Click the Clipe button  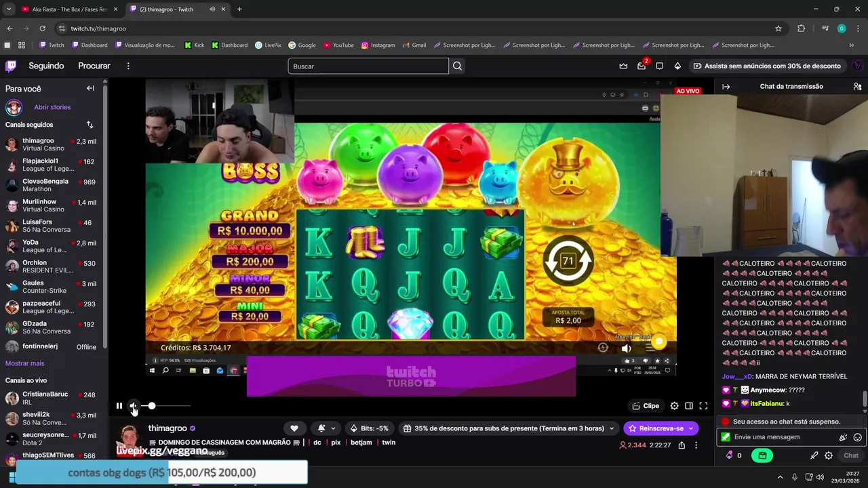point(646,406)
